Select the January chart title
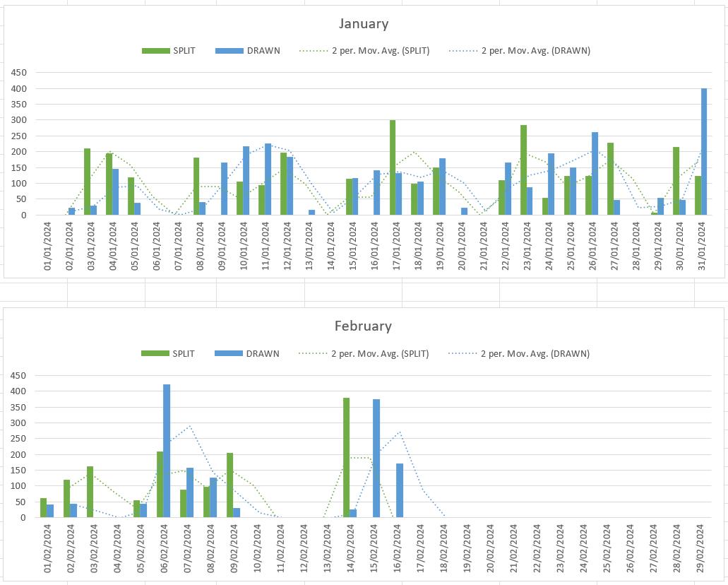Image resolution: width=728 pixels, height=585 pixels. [363, 24]
